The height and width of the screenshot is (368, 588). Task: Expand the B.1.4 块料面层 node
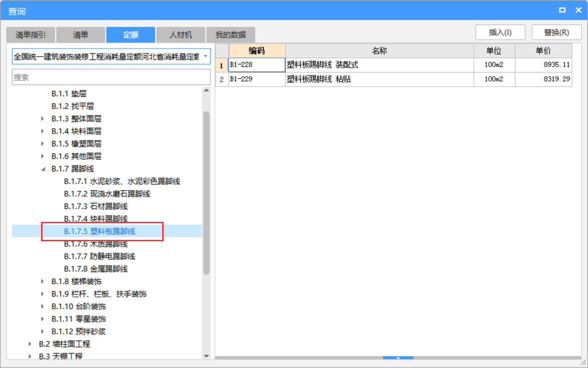click(42, 131)
